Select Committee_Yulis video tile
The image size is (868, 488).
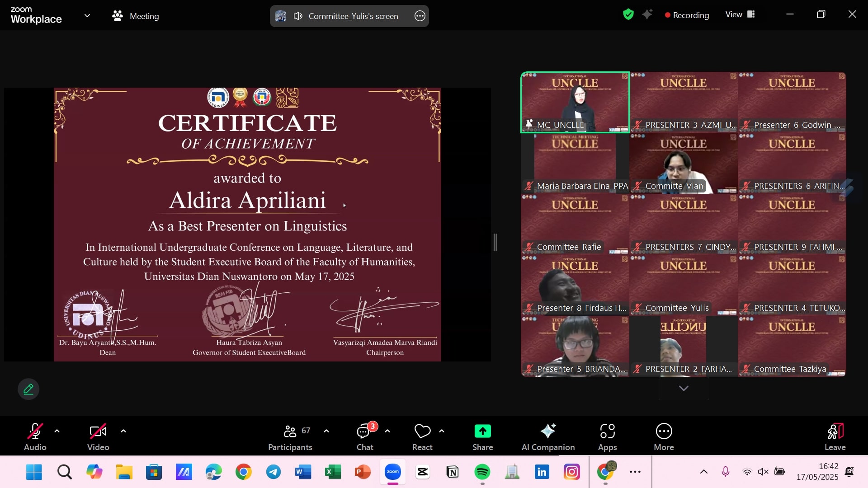pos(684,286)
